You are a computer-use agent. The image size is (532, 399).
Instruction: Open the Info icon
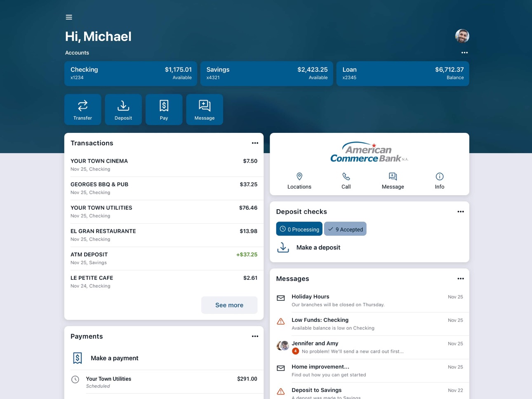[x=440, y=177]
